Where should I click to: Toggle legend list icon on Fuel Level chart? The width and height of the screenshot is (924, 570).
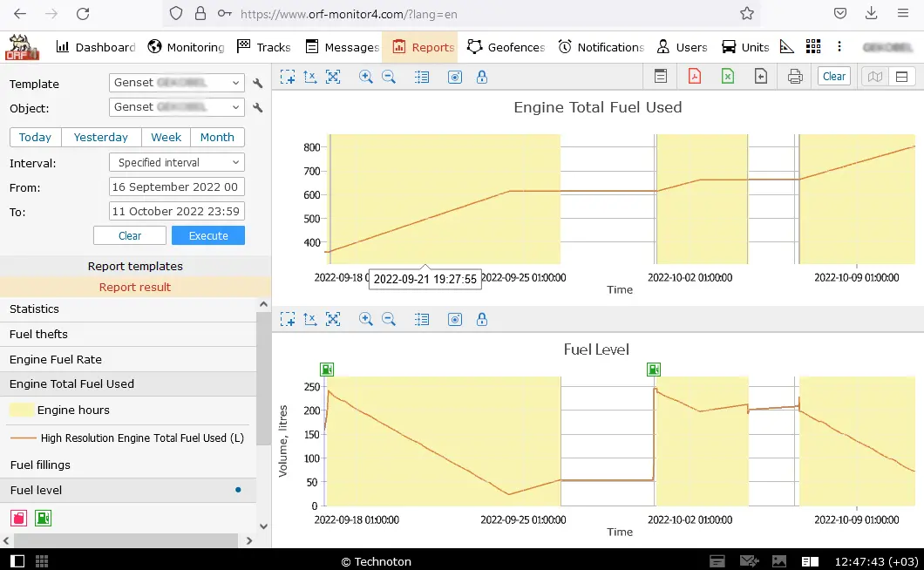coord(422,319)
